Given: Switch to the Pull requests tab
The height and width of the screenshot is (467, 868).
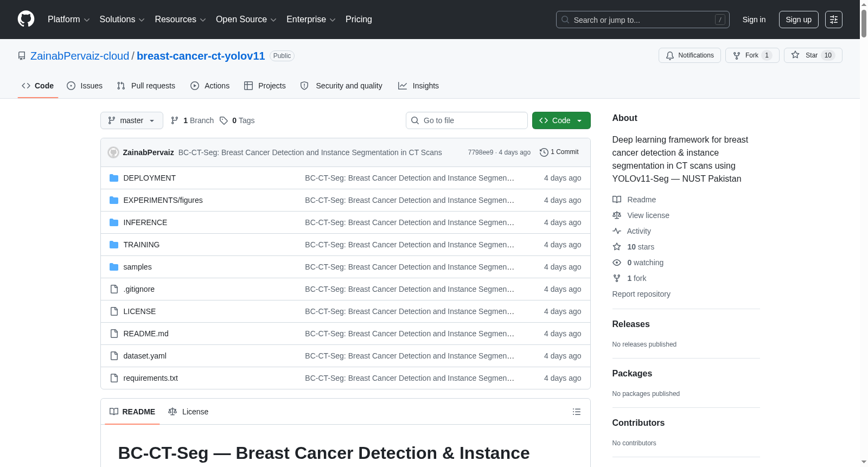Looking at the screenshot, I should pyautogui.click(x=146, y=86).
